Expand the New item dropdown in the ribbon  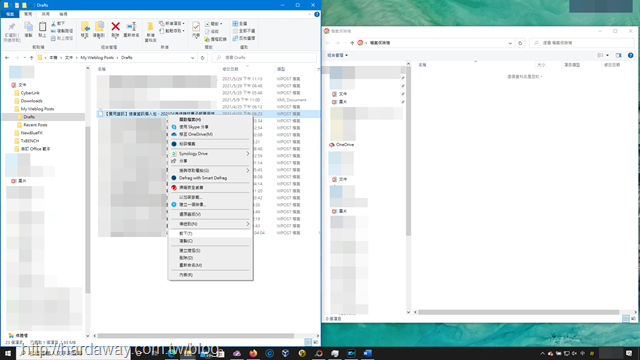172,24
